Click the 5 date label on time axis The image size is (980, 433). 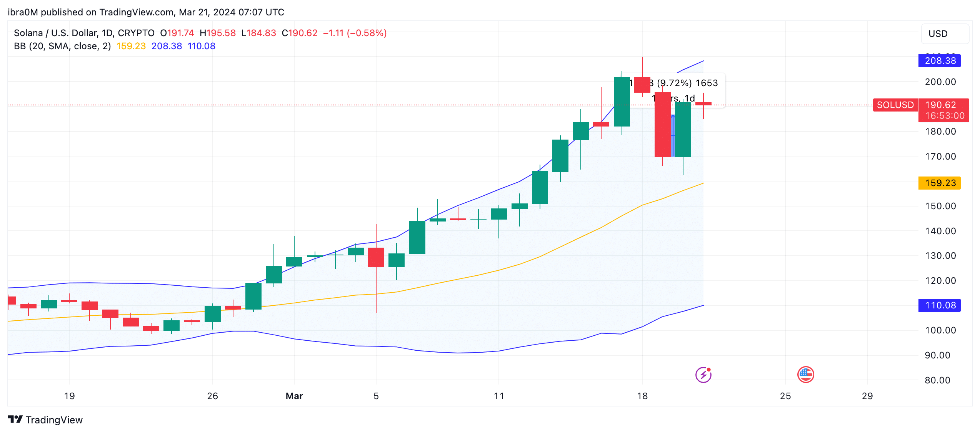[376, 396]
